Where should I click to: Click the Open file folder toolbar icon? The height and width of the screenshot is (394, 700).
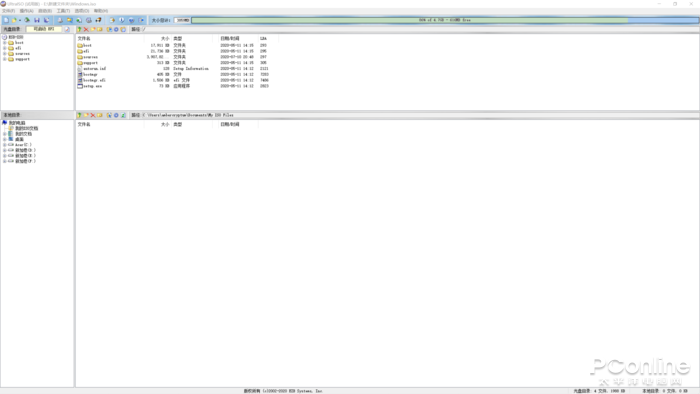click(x=14, y=20)
